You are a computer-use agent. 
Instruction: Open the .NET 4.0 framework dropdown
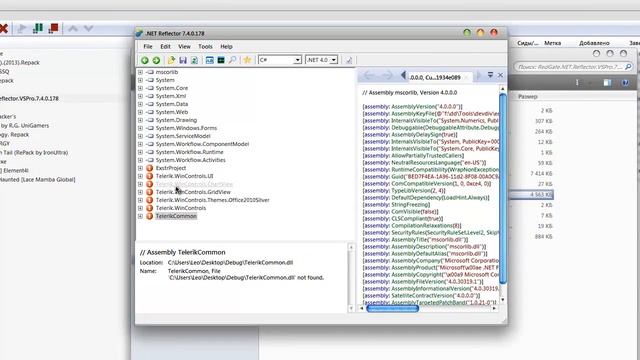point(333,60)
